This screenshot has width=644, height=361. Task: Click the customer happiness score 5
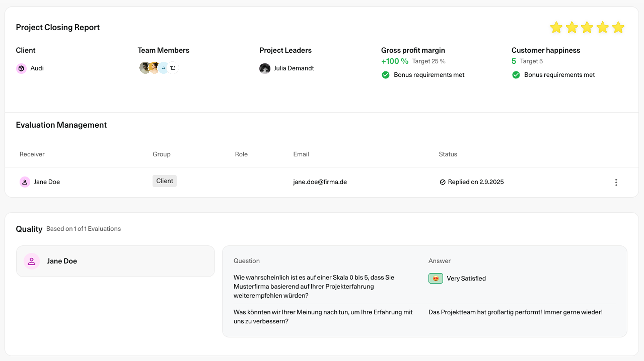point(514,61)
